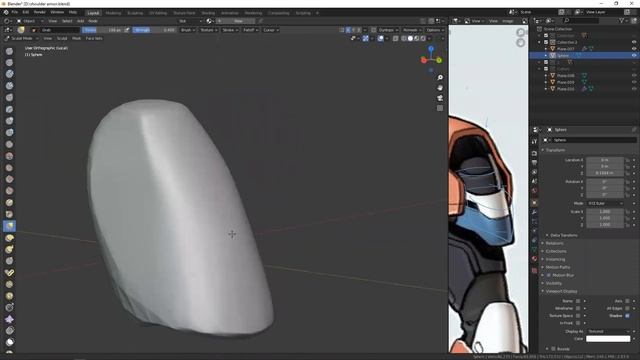
Task: Select the Pose brush tool
Action: point(9,273)
